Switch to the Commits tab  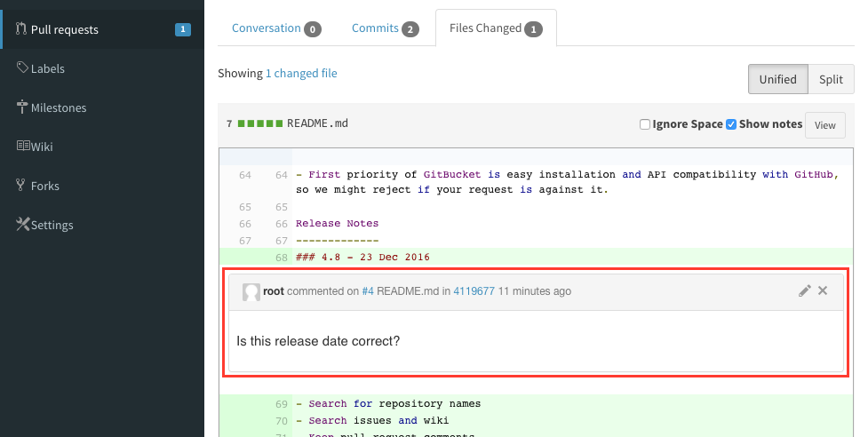click(x=385, y=28)
